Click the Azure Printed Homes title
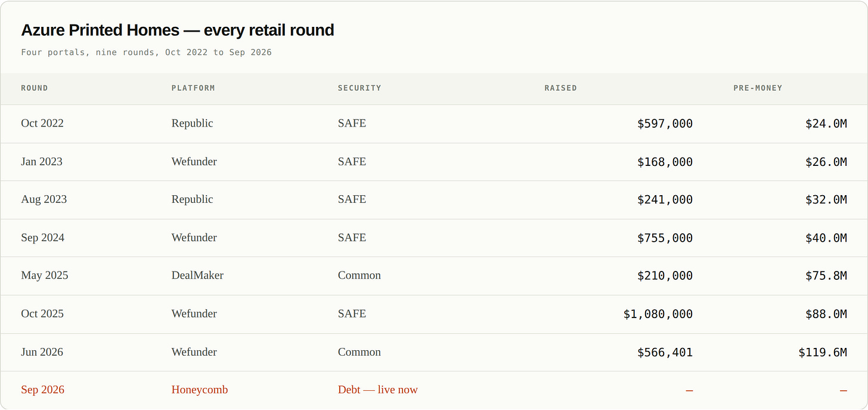 (178, 30)
